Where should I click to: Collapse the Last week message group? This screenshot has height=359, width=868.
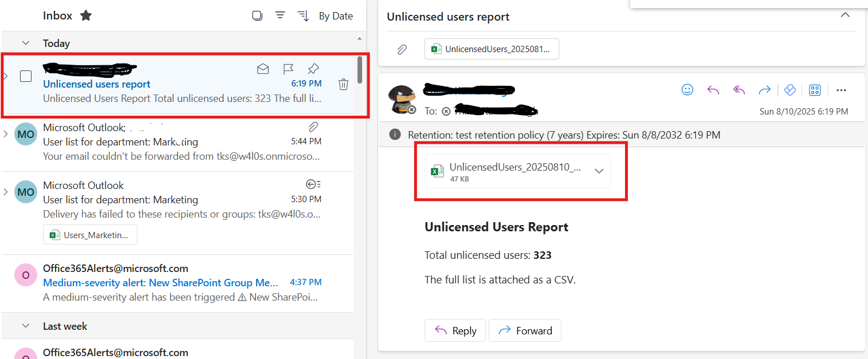26,326
